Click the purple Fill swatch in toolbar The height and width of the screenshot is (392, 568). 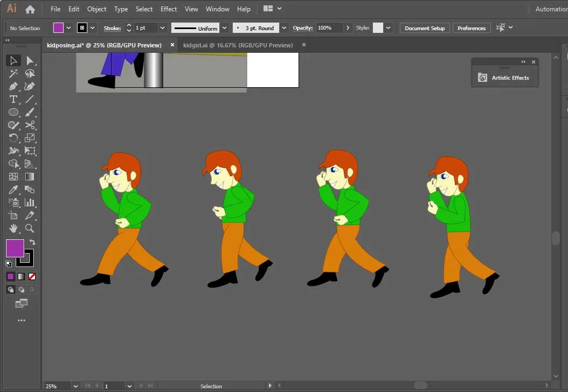15,248
